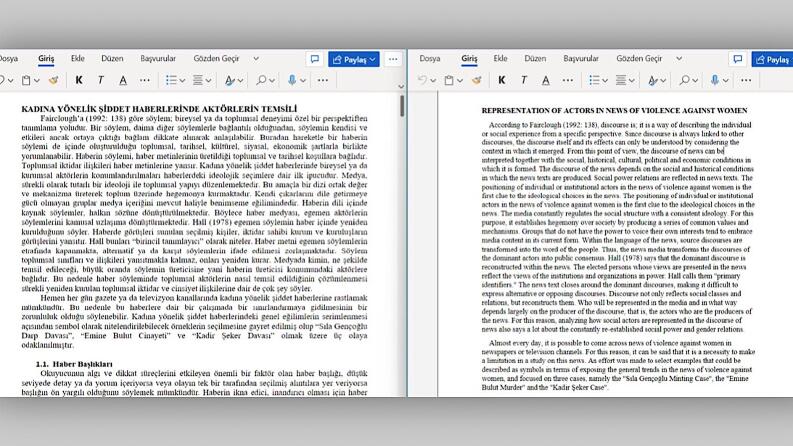The height and width of the screenshot is (446, 793).
Task: Click dictate microphone in right window
Action: click(x=715, y=80)
